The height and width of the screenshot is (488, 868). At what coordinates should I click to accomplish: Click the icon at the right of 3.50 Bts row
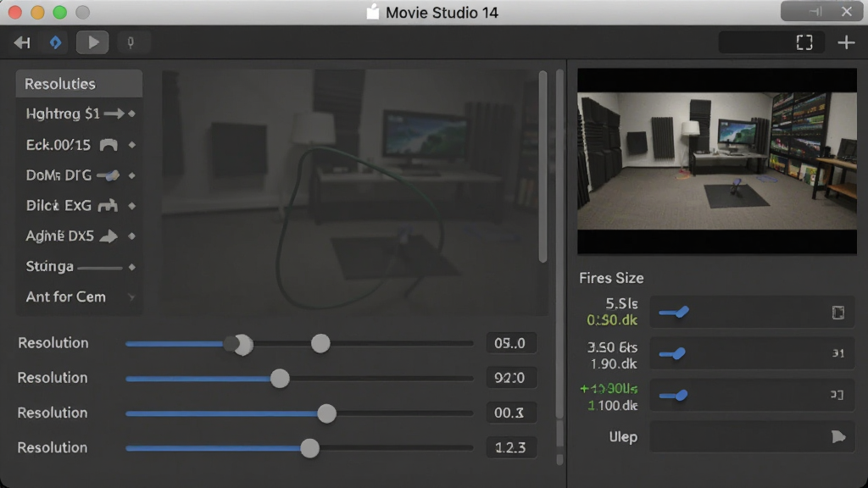(x=838, y=353)
